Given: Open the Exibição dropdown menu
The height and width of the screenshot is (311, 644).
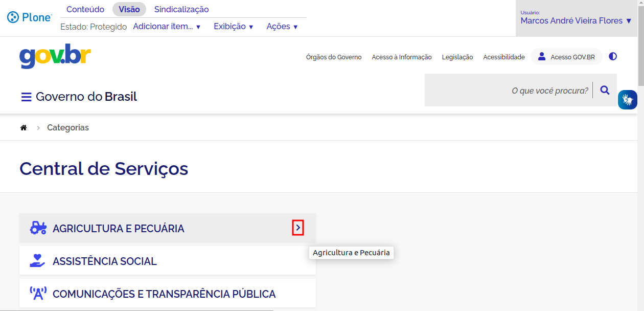Looking at the screenshot, I should pyautogui.click(x=234, y=27).
